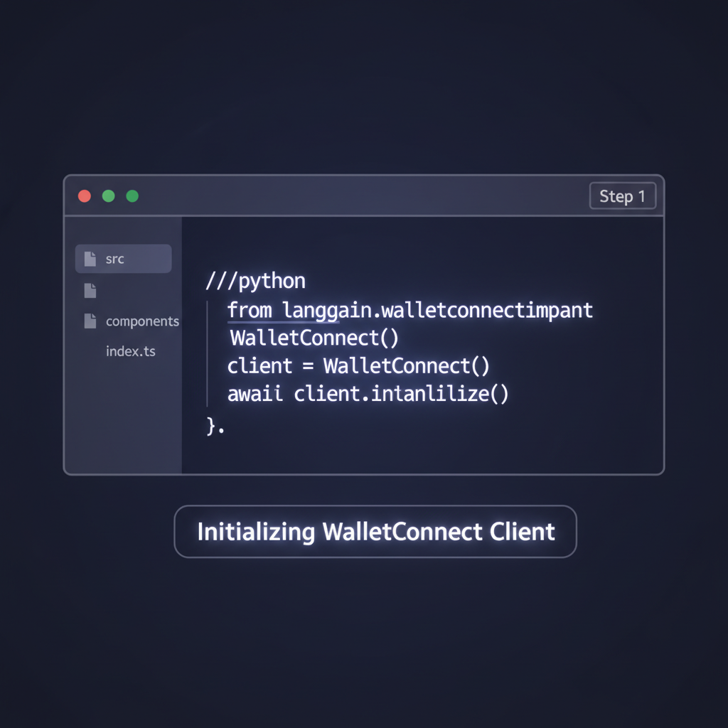Click the ///python comment line
Screen dimensions: 728x728
coord(256,282)
